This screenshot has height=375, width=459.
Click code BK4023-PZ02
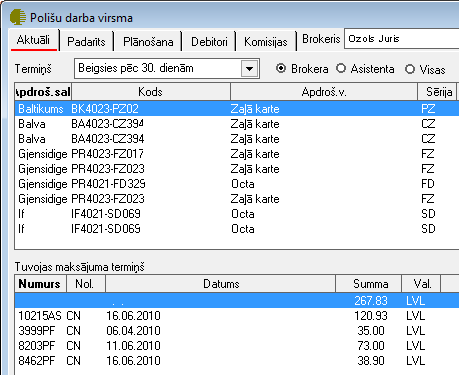coord(105,109)
